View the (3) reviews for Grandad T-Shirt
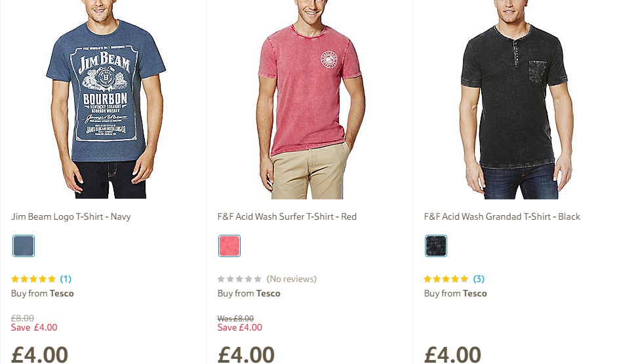This screenshot has height=364, width=619. pos(479,279)
